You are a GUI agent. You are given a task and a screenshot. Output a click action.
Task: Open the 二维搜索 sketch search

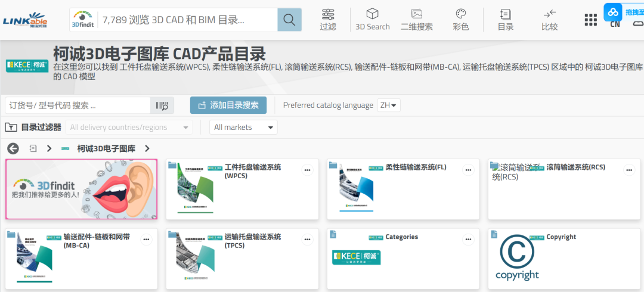point(416,20)
